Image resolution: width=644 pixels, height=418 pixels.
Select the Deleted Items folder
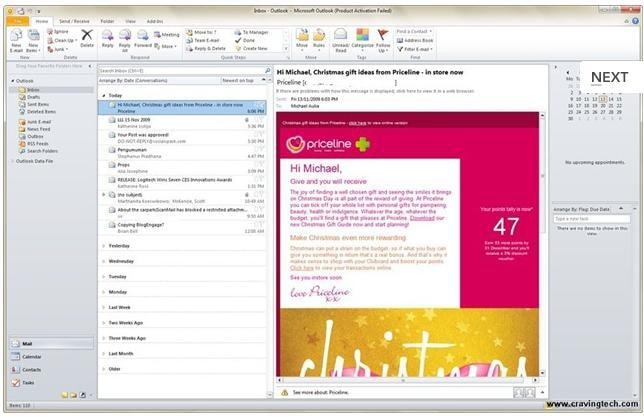[x=41, y=112]
